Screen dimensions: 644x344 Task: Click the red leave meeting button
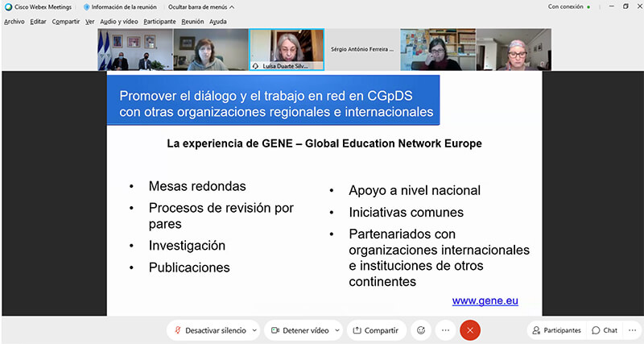click(470, 330)
